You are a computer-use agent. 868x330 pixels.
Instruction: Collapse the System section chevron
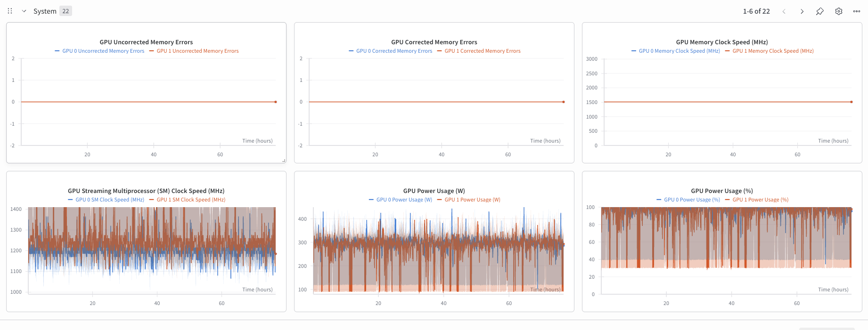(24, 11)
